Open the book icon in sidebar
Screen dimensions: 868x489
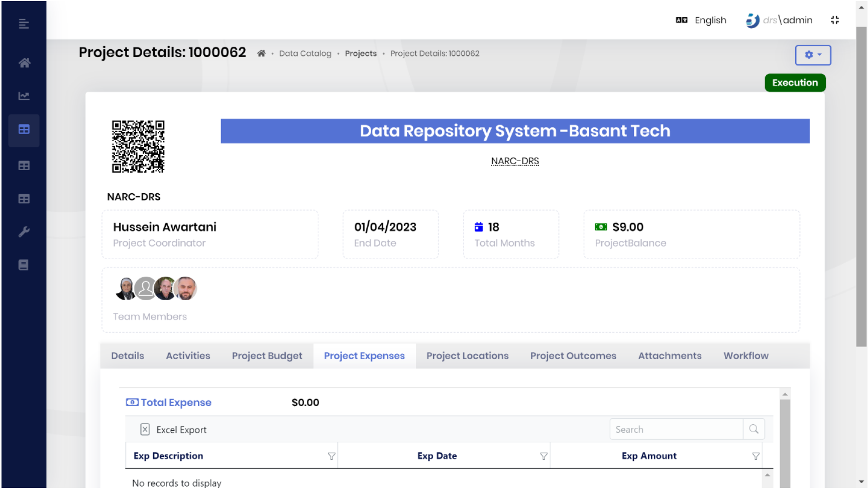coord(24,265)
